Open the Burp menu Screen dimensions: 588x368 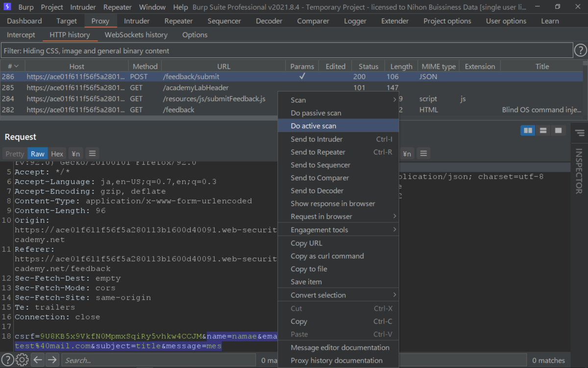pyautogui.click(x=26, y=7)
